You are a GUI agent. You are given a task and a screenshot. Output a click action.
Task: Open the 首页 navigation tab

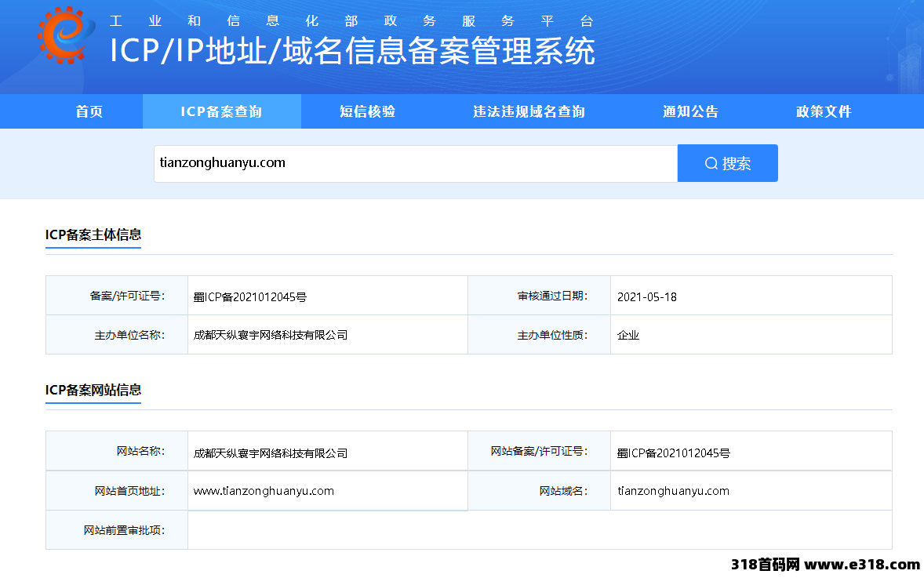pos(89,111)
